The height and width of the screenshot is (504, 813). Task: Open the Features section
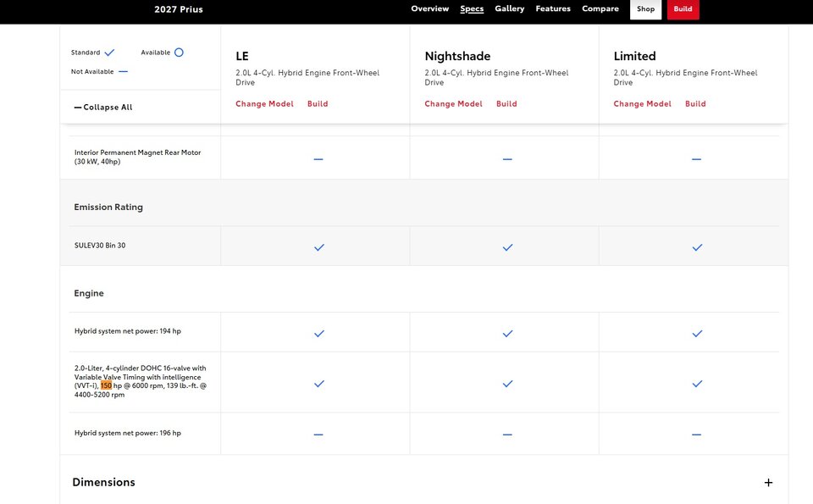click(x=553, y=8)
